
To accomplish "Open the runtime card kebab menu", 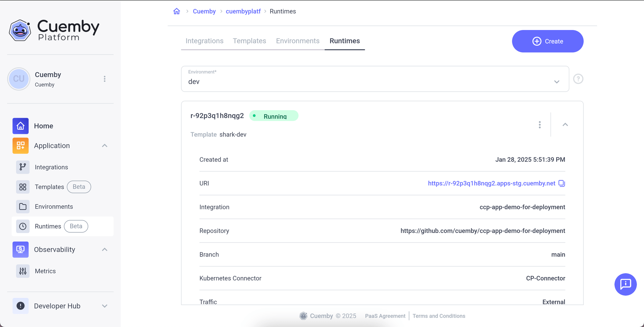I will 540,124.
